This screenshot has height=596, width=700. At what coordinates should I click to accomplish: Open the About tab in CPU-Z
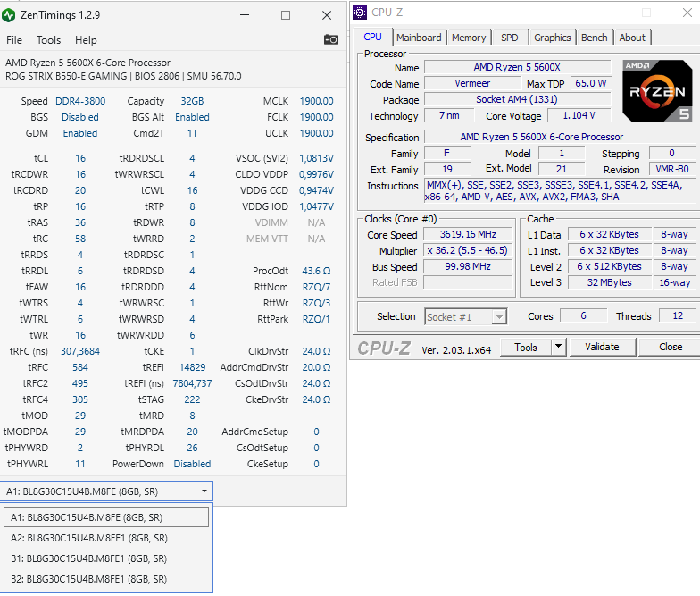click(632, 38)
